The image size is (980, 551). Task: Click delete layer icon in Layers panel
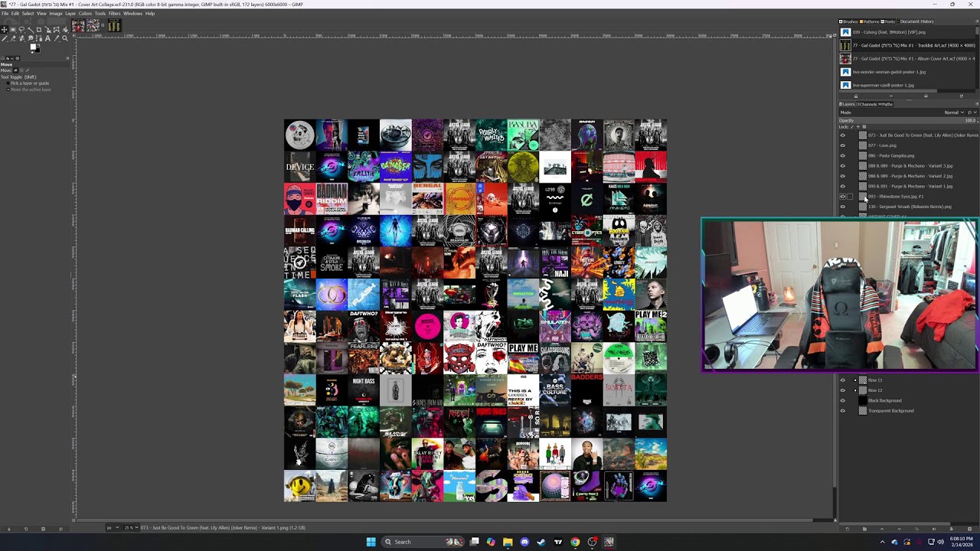tap(969, 529)
